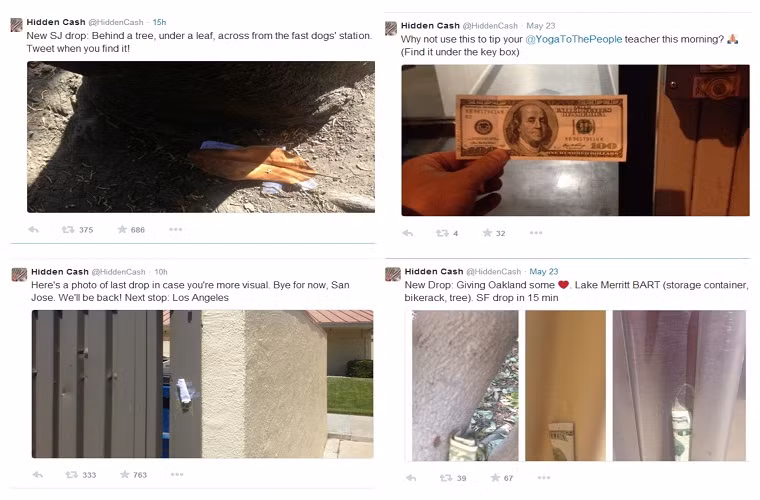Reply to the YogaToThePeople tip tweet

(408, 233)
